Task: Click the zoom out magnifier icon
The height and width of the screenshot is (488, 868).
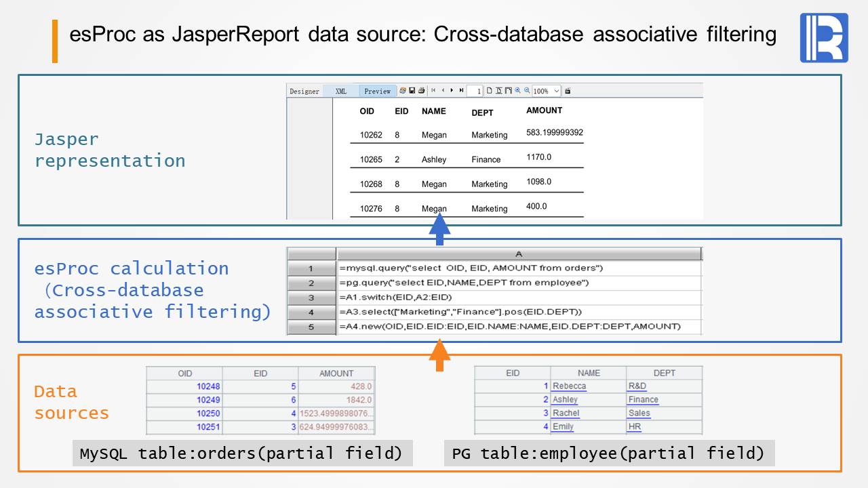Action: coord(526,90)
